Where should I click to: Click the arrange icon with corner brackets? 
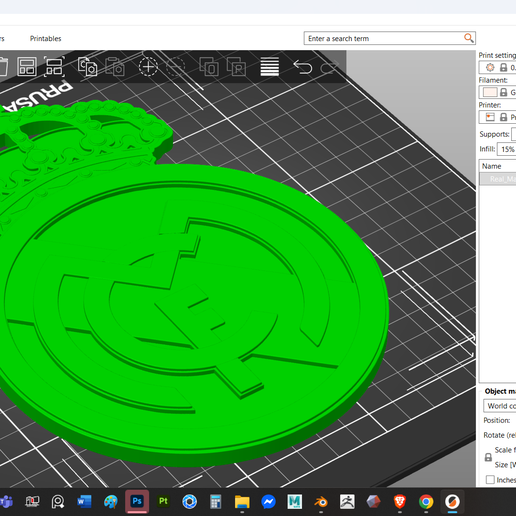(x=54, y=67)
